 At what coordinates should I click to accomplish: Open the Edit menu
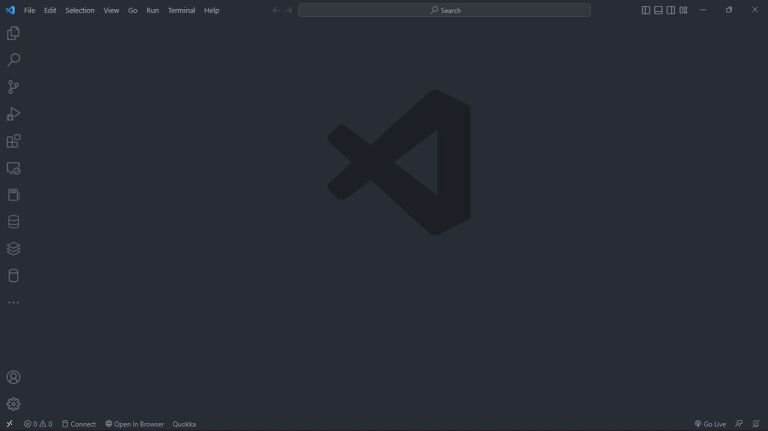coord(50,10)
